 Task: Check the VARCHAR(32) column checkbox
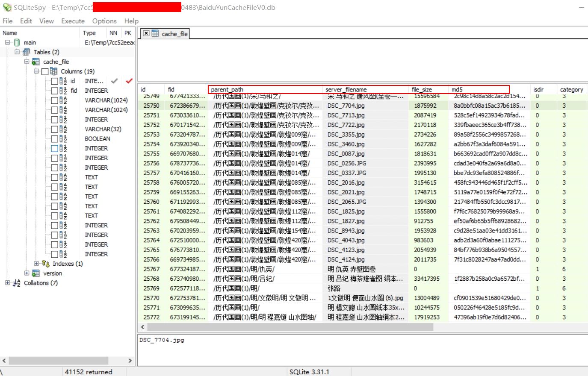tap(54, 129)
